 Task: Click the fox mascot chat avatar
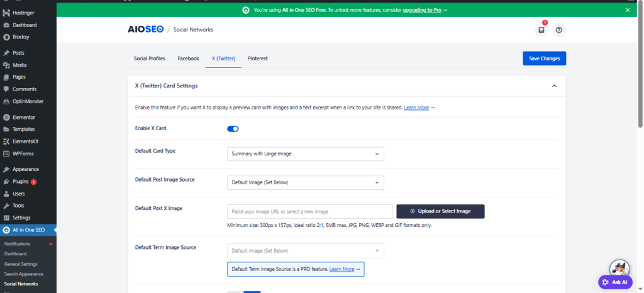(619, 270)
